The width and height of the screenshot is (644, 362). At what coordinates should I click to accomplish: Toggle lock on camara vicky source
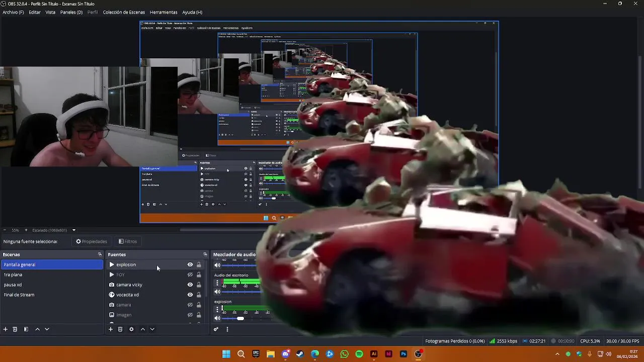click(x=199, y=285)
